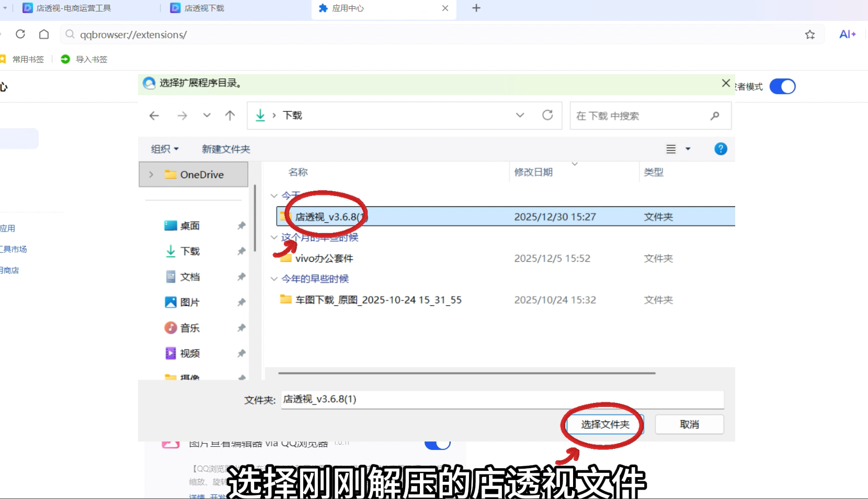Toggle the 图片查看编辑器 extension switch
Screen dimensions: 868x499
(438, 444)
